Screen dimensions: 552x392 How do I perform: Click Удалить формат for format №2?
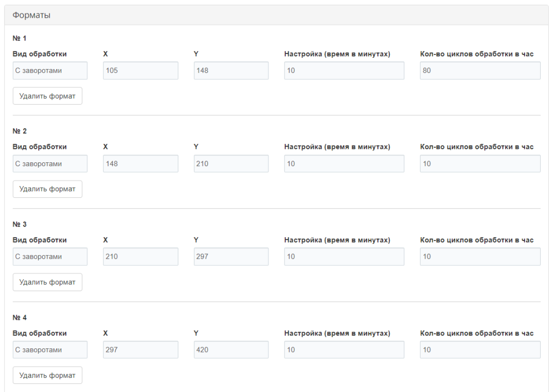coord(47,189)
